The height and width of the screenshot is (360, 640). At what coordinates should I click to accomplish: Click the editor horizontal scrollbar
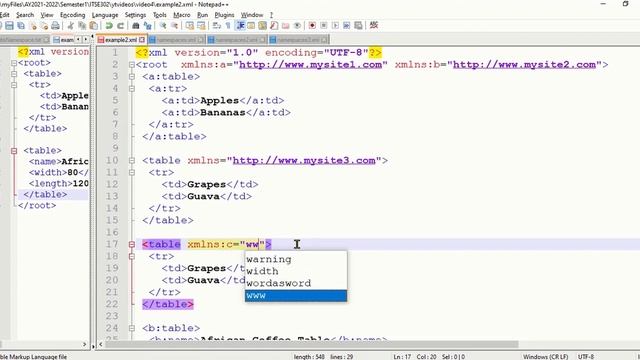[x=312, y=344]
